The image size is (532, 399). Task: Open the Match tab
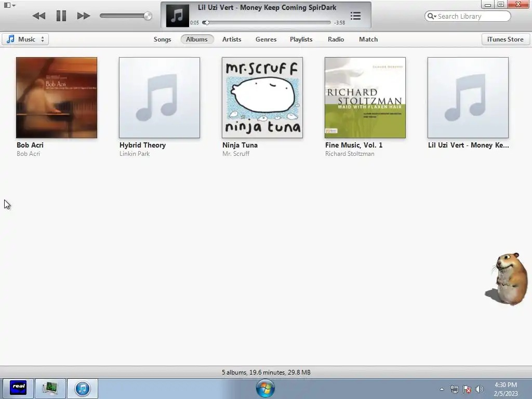tap(368, 39)
